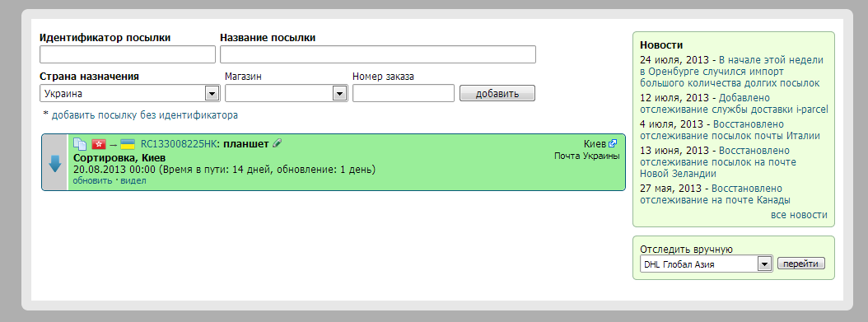The width and height of the screenshot is (868, 322).
Task: Edit parcel name with pencil icon
Action: (277, 143)
